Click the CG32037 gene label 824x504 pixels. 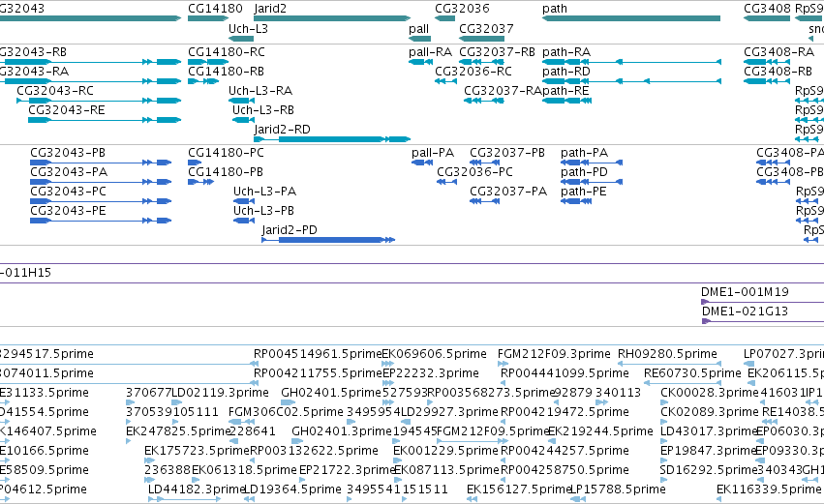pos(486,28)
